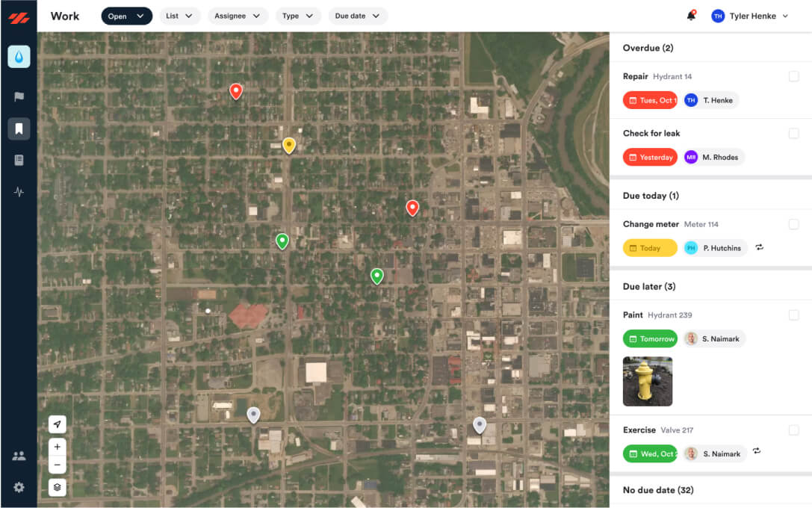
Task: Click the notification bell
Action: click(691, 16)
